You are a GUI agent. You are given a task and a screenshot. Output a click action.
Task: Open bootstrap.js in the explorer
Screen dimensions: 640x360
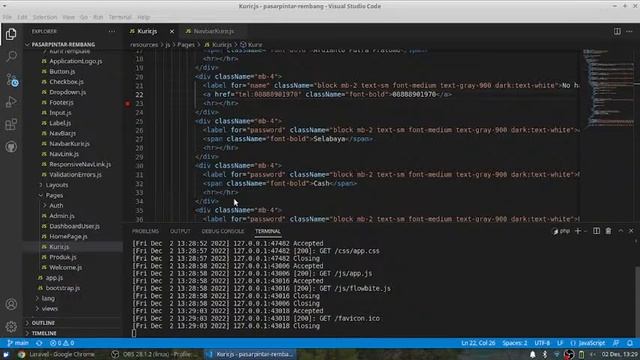[62, 288]
